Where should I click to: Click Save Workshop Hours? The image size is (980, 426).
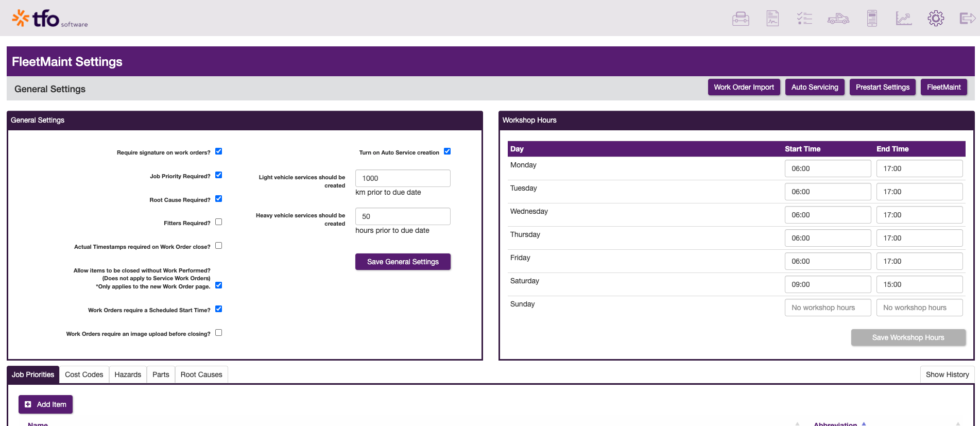[908, 337]
